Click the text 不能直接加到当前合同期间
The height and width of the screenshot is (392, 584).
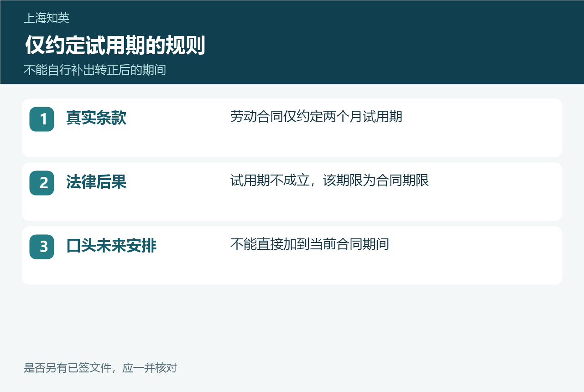click(310, 244)
